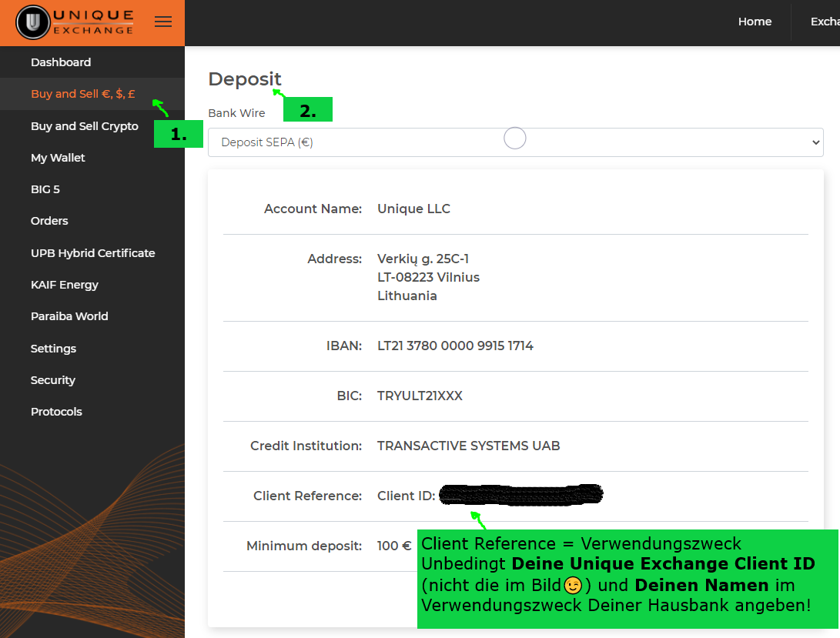This screenshot has height=638, width=840.
Task: Open KAIF Energy page
Action: 64,285
